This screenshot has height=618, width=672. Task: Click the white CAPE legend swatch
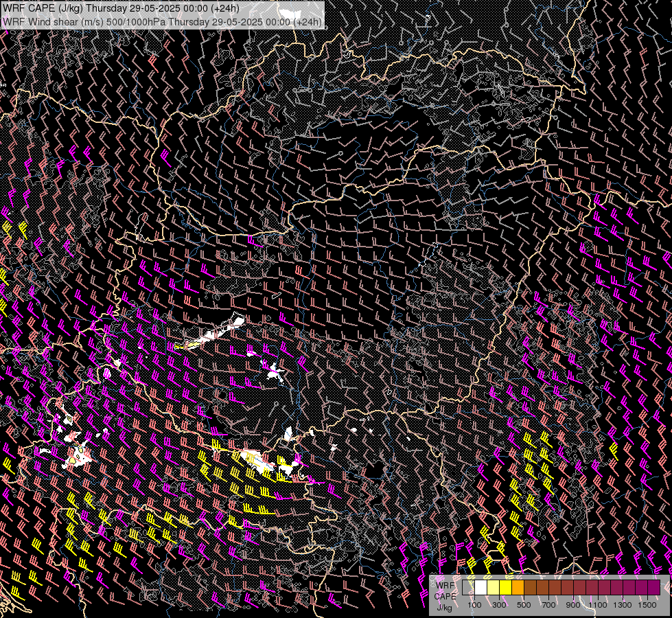(x=481, y=587)
